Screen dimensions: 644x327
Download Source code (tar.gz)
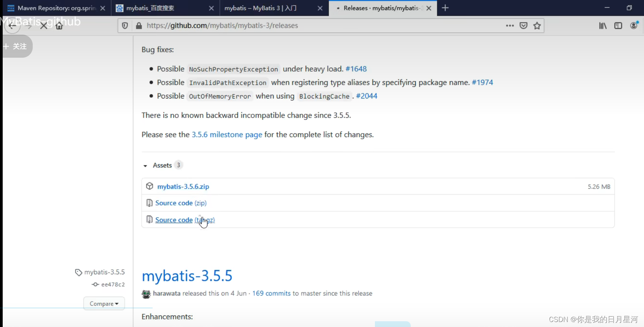pyautogui.click(x=185, y=220)
